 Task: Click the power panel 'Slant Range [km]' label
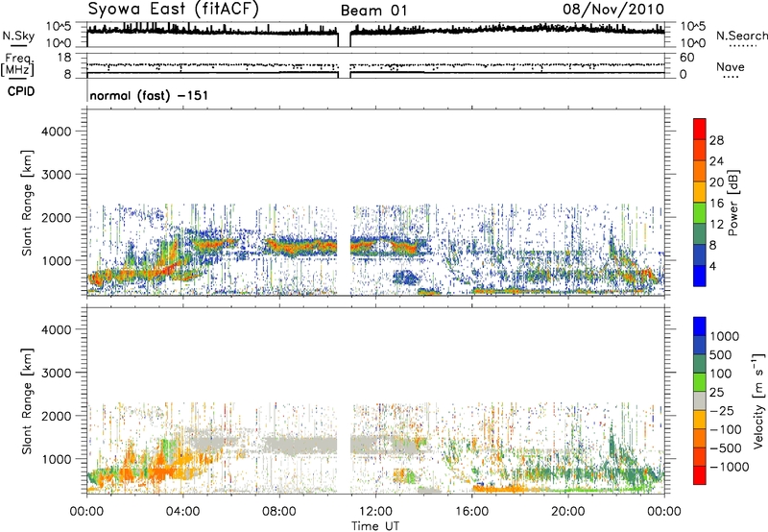27,203
